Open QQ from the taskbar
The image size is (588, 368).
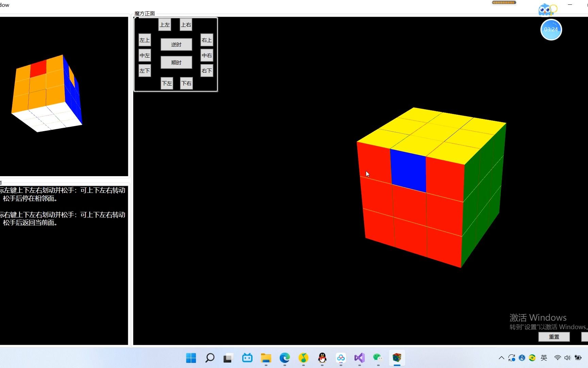(x=322, y=358)
